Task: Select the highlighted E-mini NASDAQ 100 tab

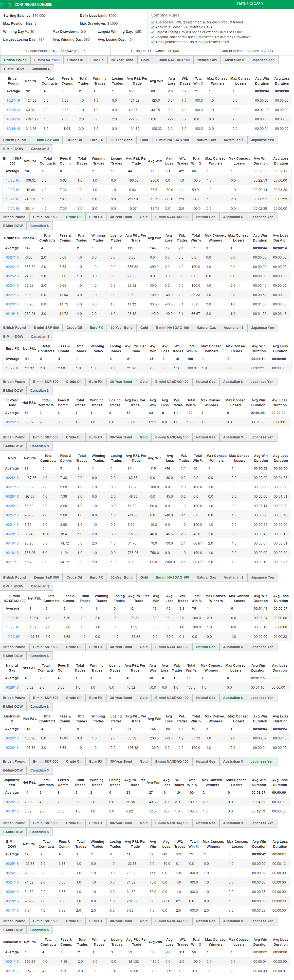Action: tap(172, 577)
